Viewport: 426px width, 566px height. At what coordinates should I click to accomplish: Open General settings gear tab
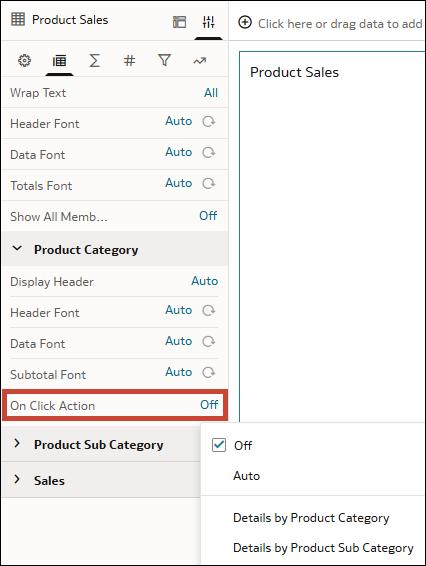tap(25, 61)
